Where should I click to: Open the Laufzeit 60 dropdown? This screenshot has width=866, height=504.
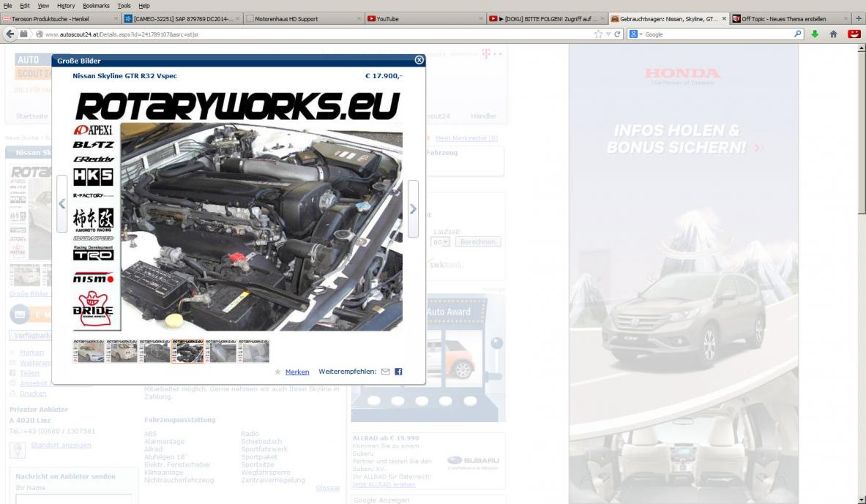click(x=441, y=241)
